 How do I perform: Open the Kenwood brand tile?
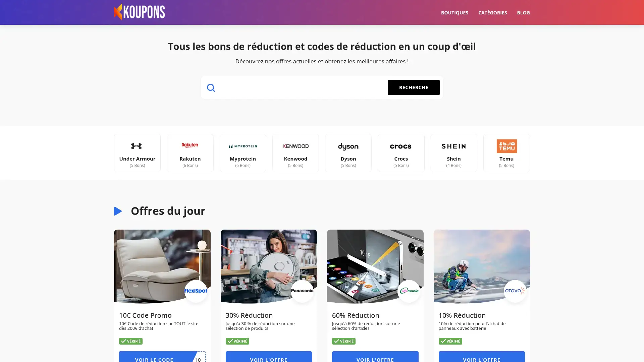coord(296,153)
